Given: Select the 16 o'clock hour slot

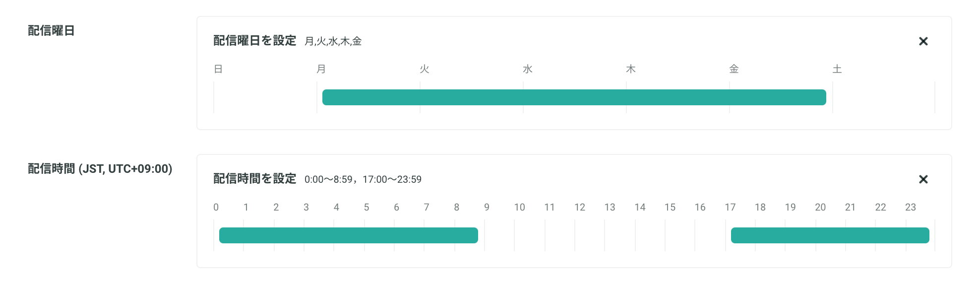Looking at the screenshot, I should (710, 235).
